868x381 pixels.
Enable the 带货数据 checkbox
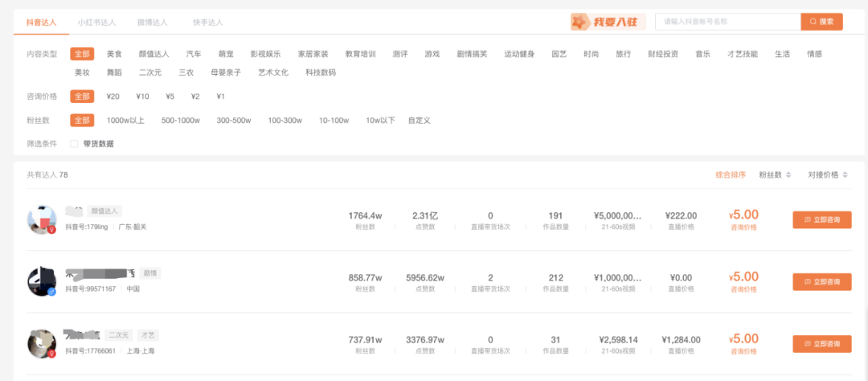74,144
